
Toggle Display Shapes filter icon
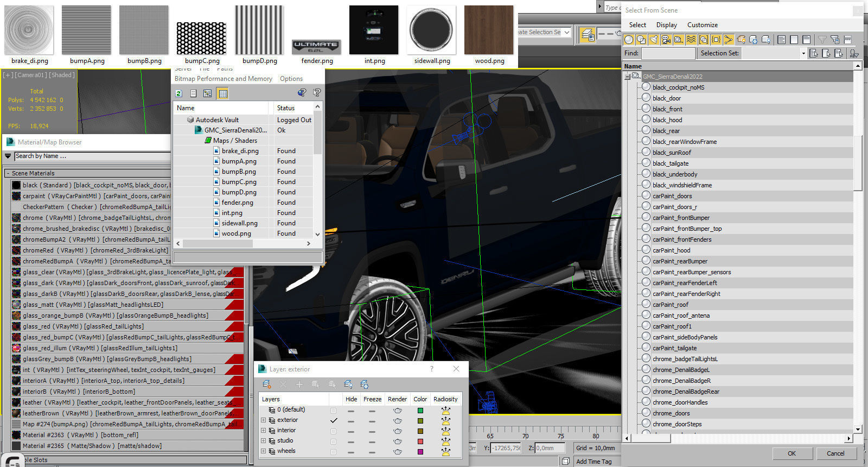pos(641,39)
